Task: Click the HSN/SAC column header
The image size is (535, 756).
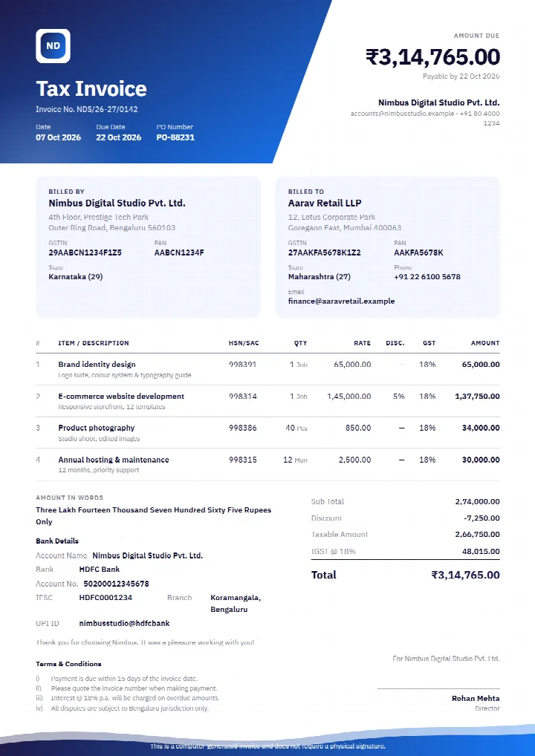Action: pyautogui.click(x=244, y=343)
